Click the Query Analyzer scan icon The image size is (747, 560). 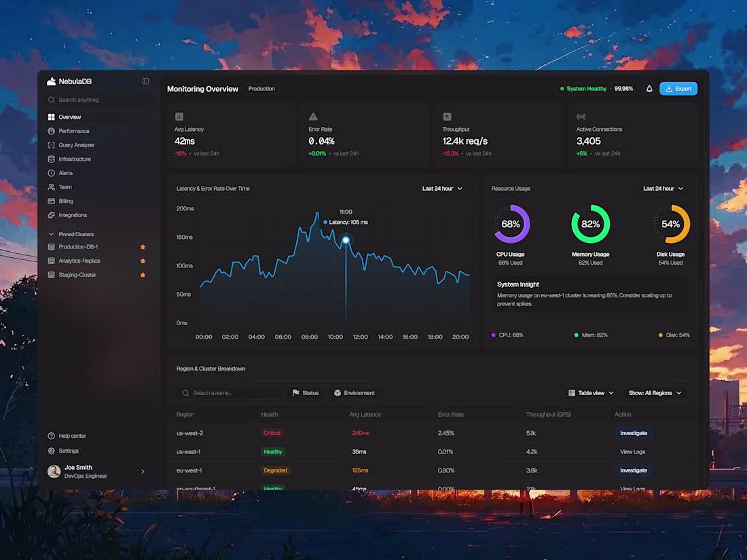pyautogui.click(x=52, y=145)
